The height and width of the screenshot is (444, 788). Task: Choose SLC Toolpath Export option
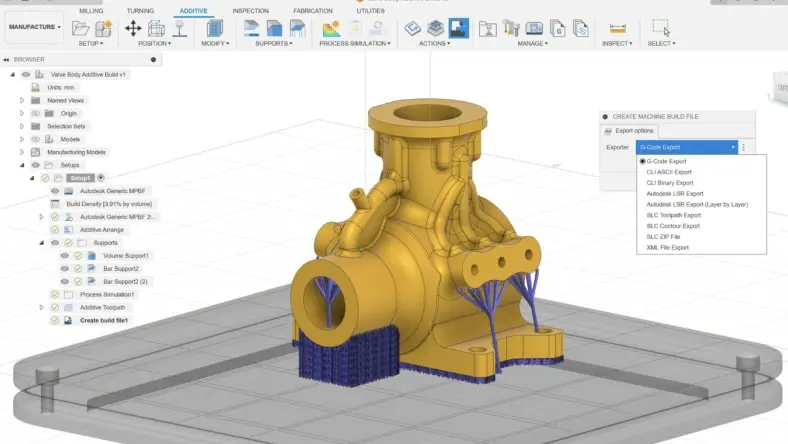click(673, 215)
